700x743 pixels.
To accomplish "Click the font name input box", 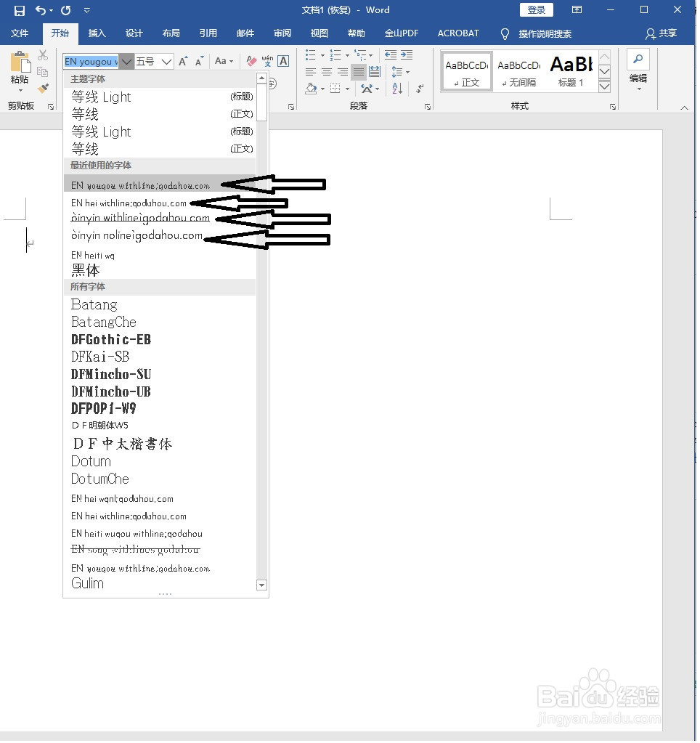I will (91, 62).
